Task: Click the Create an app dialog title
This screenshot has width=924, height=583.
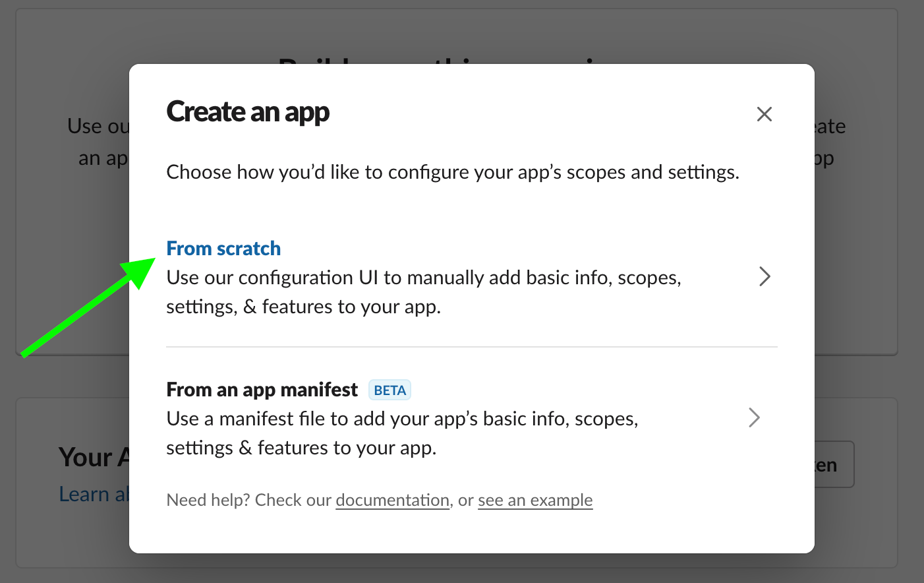Action: click(x=248, y=112)
